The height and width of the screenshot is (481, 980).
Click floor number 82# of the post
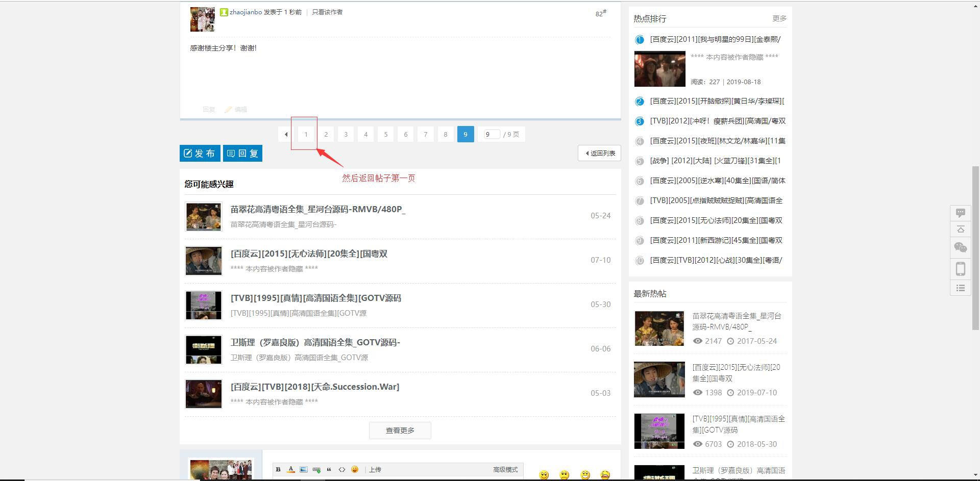click(601, 13)
